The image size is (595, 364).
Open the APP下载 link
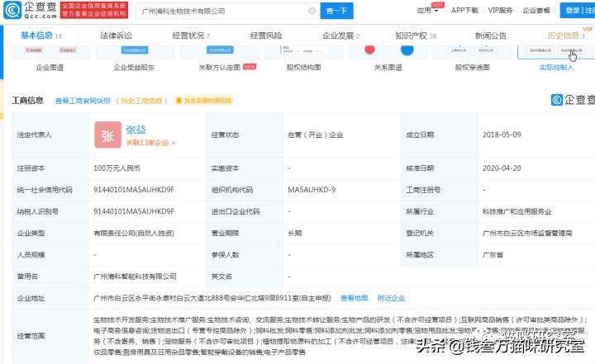coord(464,11)
